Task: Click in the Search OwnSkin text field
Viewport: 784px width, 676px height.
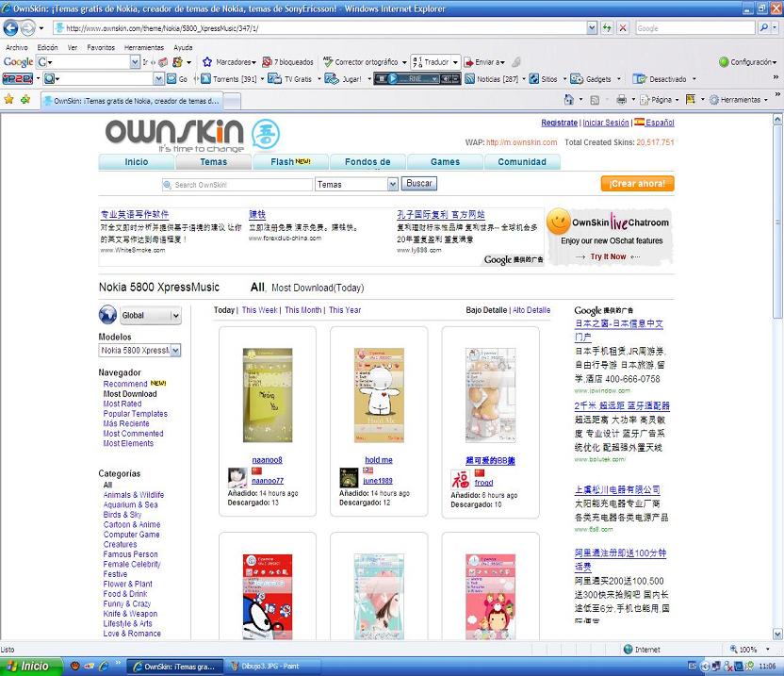Action: 239,185
